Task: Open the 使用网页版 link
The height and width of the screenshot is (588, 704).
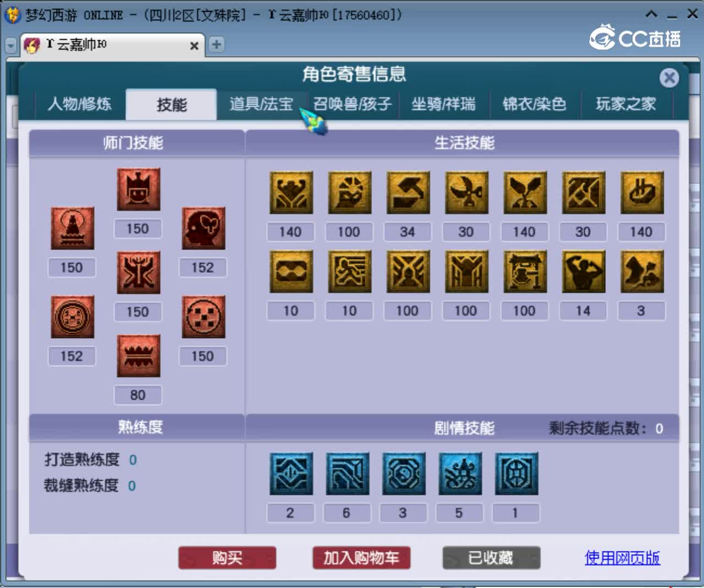Action: [x=622, y=558]
